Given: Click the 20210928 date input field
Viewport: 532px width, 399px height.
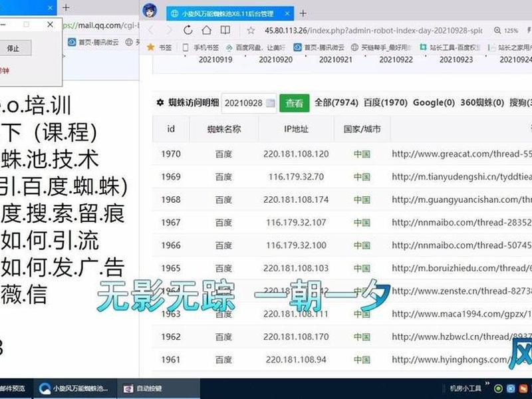Looking at the screenshot, I should point(249,103).
